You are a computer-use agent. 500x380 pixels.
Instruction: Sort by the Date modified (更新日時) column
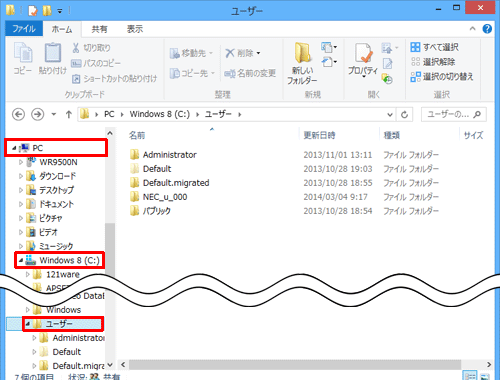[x=319, y=135]
